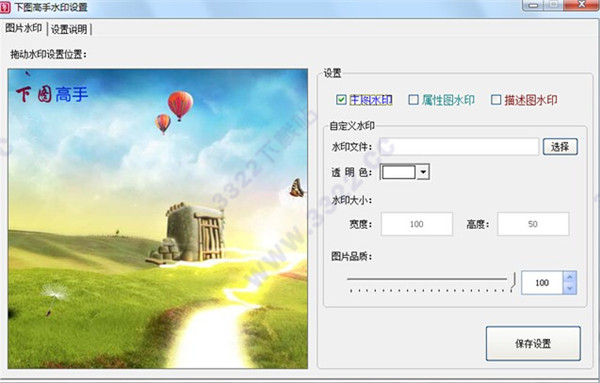The width and height of the screenshot is (600, 383).
Task: Click the 下图高手 watermark on preview image
Action: pos(52,94)
